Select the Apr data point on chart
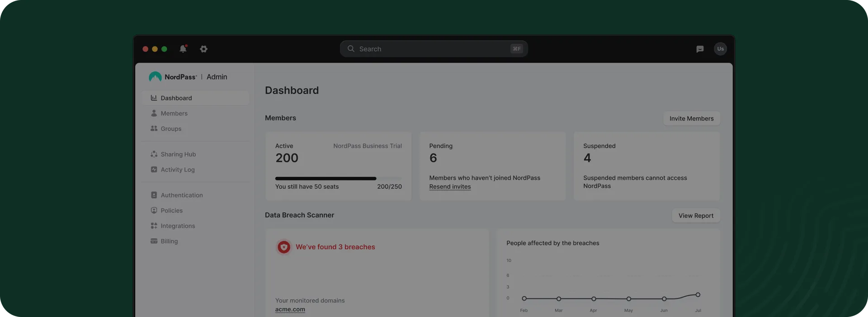Screen dimensions: 868x317 [594, 299]
